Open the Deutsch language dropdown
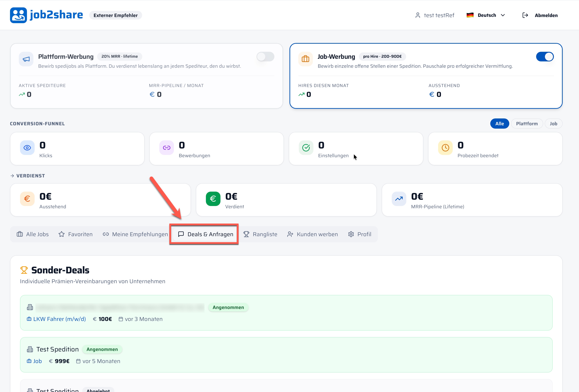 486,15
